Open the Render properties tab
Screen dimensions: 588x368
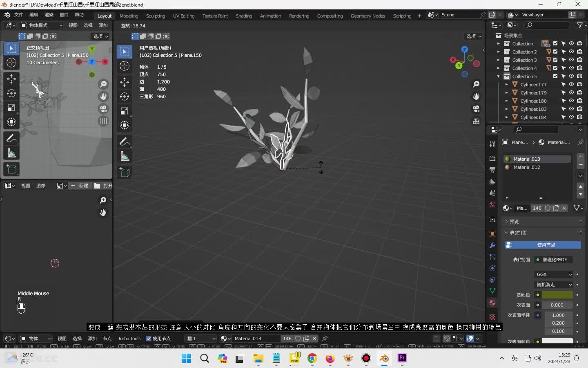click(x=492, y=158)
